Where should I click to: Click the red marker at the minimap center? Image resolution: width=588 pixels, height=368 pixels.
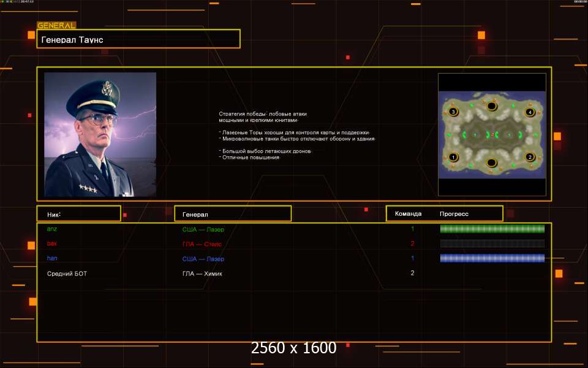(x=492, y=134)
